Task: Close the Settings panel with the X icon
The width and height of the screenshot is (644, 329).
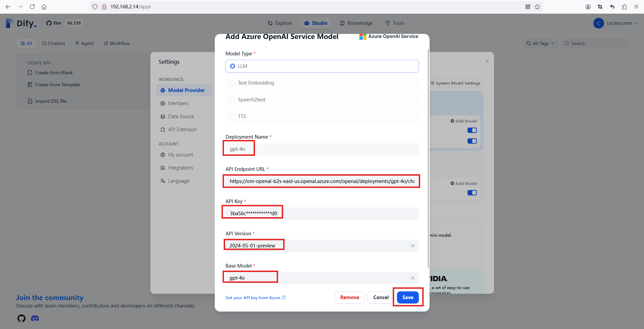Action: click(x=487, y=61)
